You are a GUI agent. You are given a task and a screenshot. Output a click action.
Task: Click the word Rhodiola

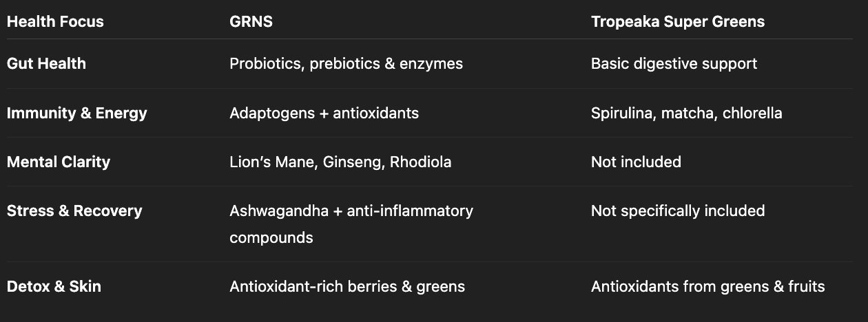420,162
